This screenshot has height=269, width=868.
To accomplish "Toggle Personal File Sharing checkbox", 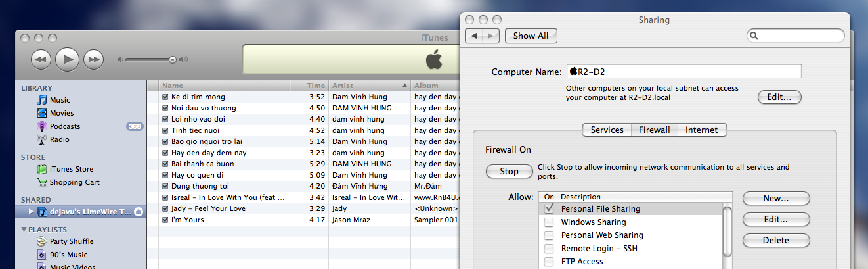I will (x=549, y=208).
